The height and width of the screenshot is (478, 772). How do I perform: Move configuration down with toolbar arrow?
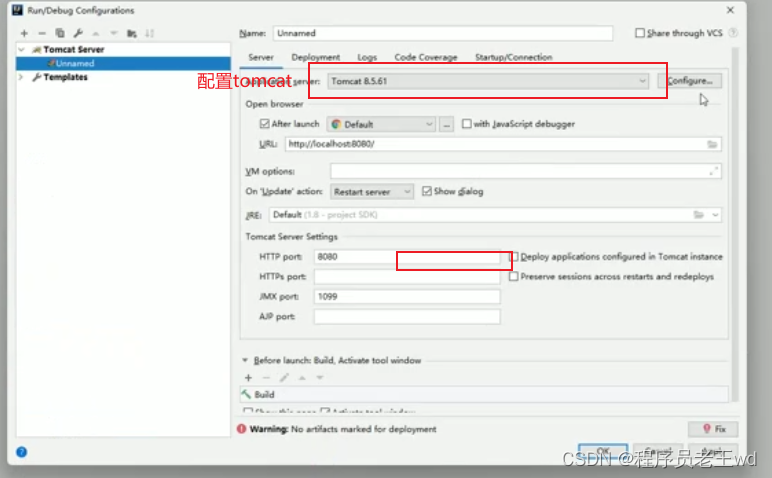point(114,33)
